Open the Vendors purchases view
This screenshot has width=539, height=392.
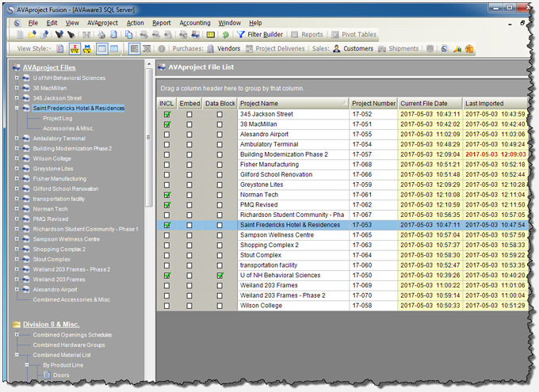pos(227,49)
